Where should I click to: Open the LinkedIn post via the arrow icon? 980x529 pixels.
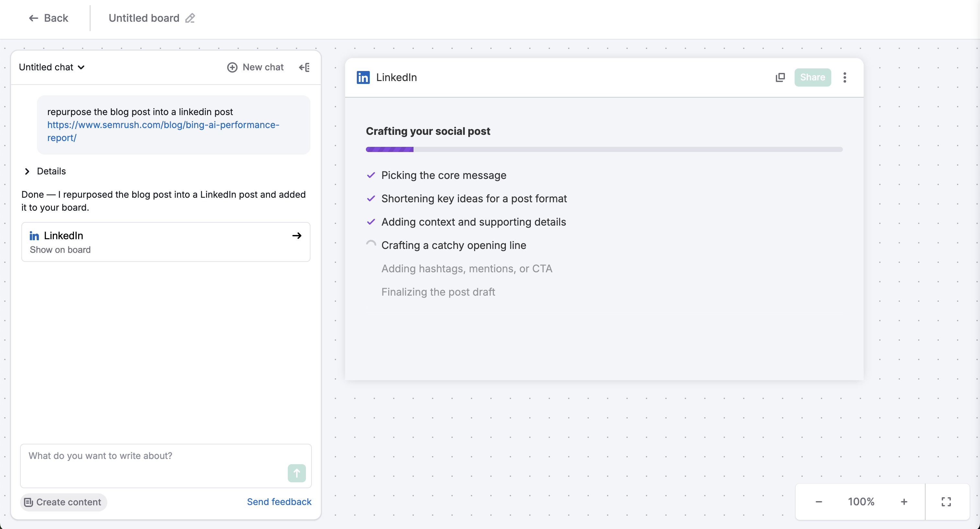coord(297,236)
